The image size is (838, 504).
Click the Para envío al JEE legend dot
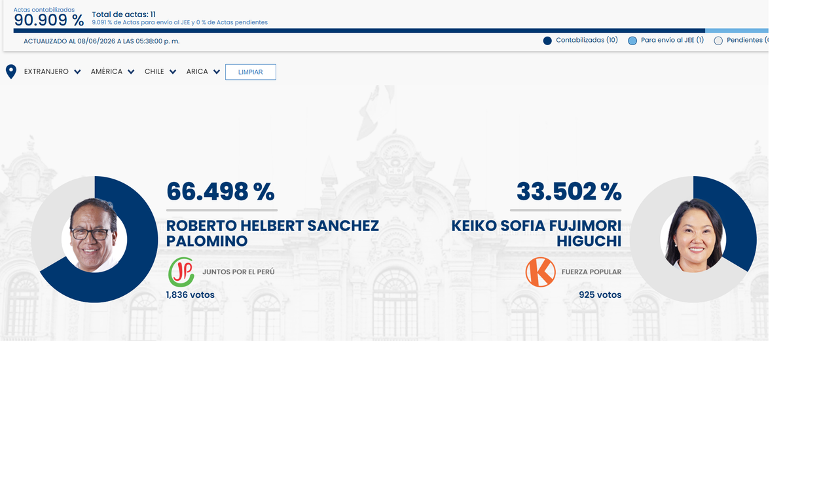(632, 41)
